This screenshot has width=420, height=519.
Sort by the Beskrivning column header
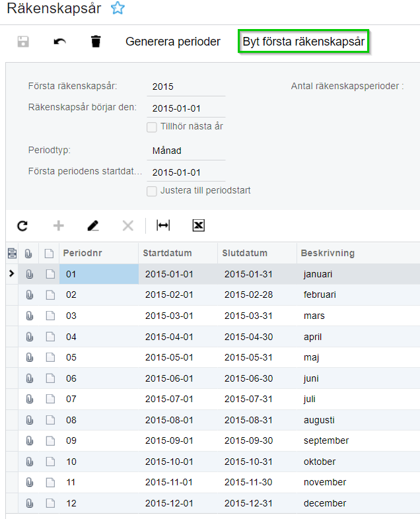[x=359, y=253]
